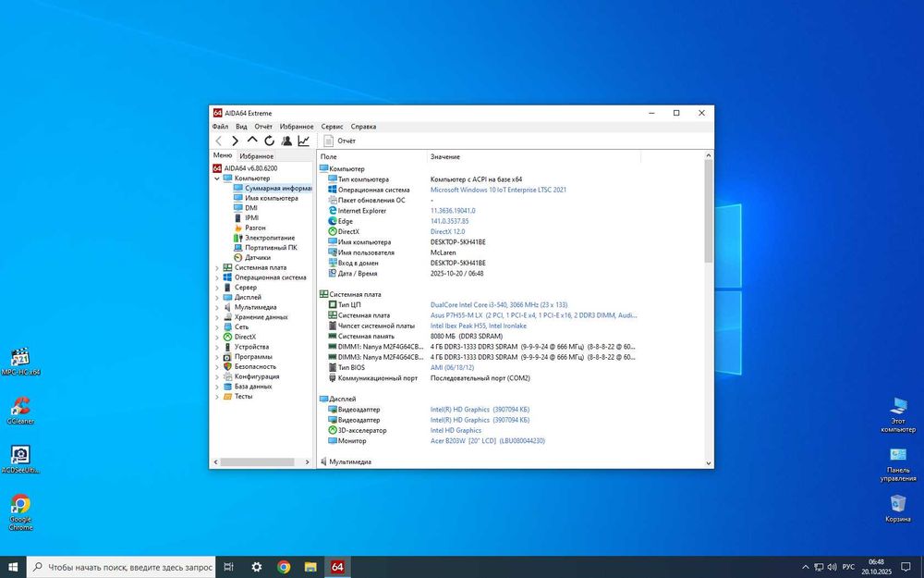This screenshot has width=924, height=578.
Task: Go back with the left arrow toolbar button
Action: [x=219, y=141]
